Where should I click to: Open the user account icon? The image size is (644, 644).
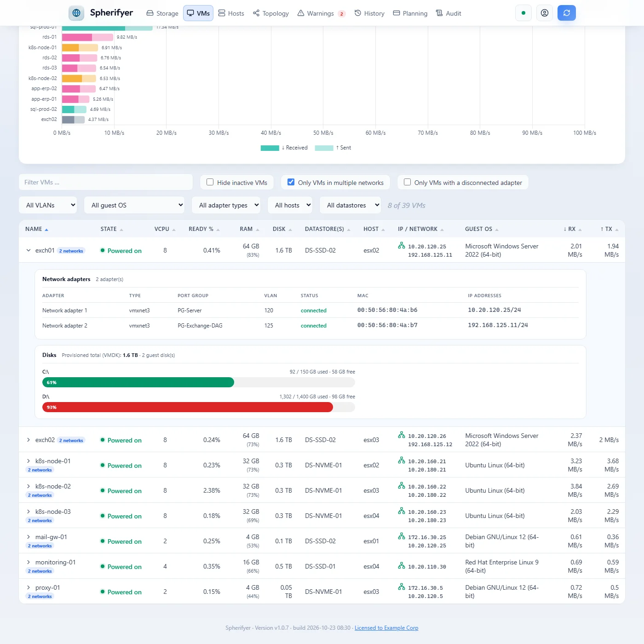click(545, 13)
